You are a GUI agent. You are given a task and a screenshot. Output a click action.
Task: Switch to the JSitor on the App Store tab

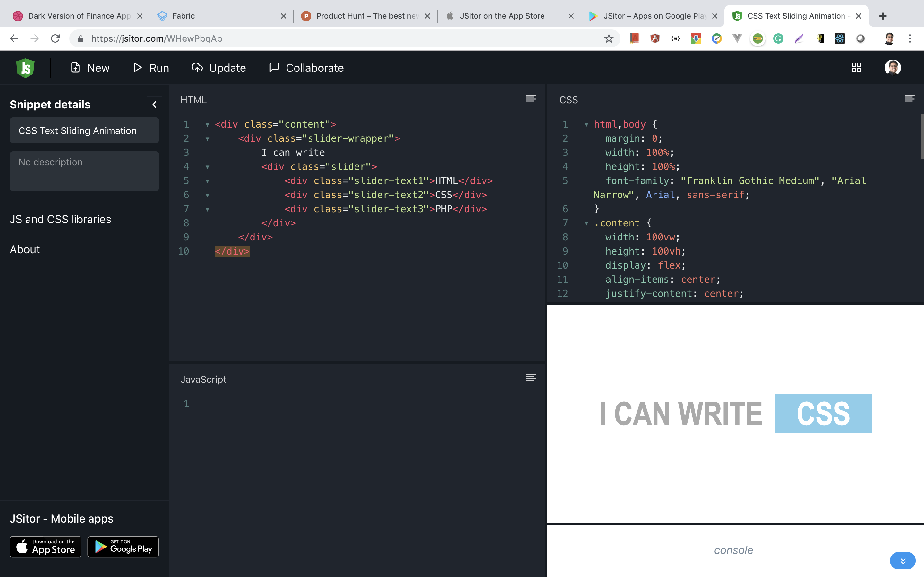[x=502, y=16]
